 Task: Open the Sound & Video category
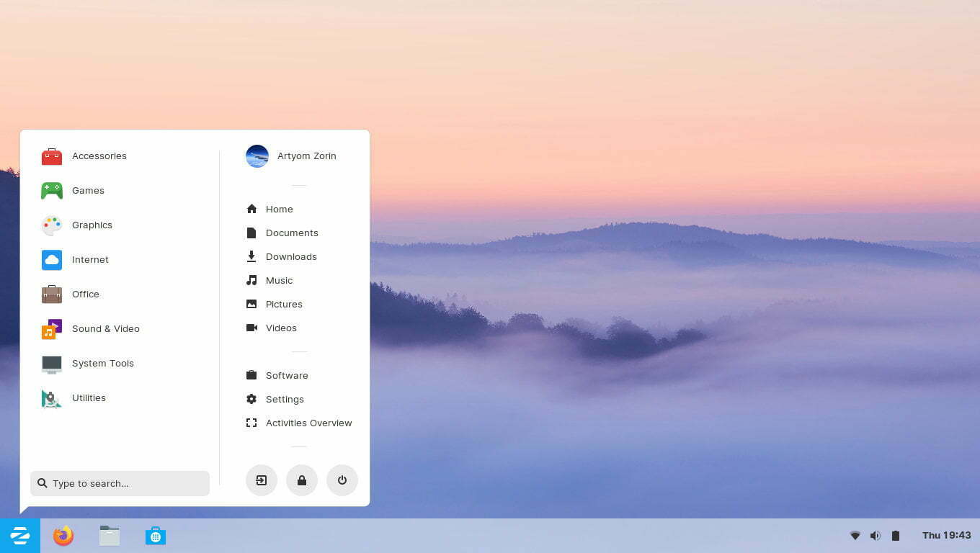[x=105, y=328]
